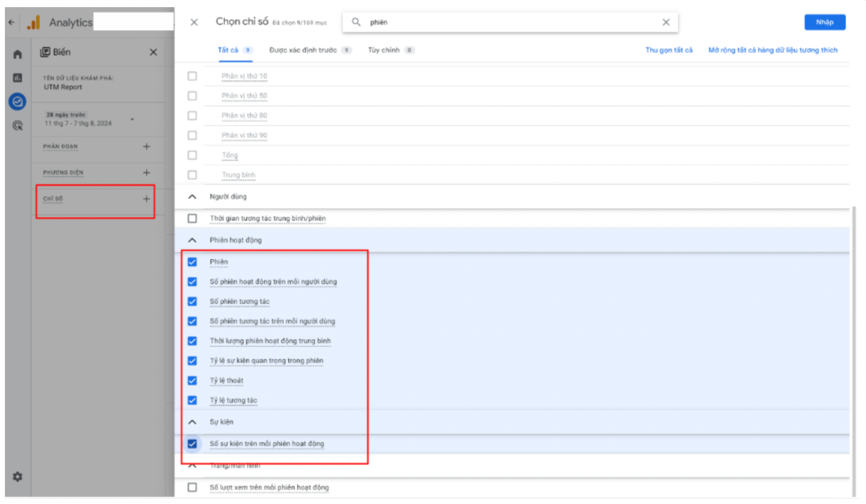Collapse the Phiên hoạt động group
This screenshot has width=866, height=504.
[192, 240]
